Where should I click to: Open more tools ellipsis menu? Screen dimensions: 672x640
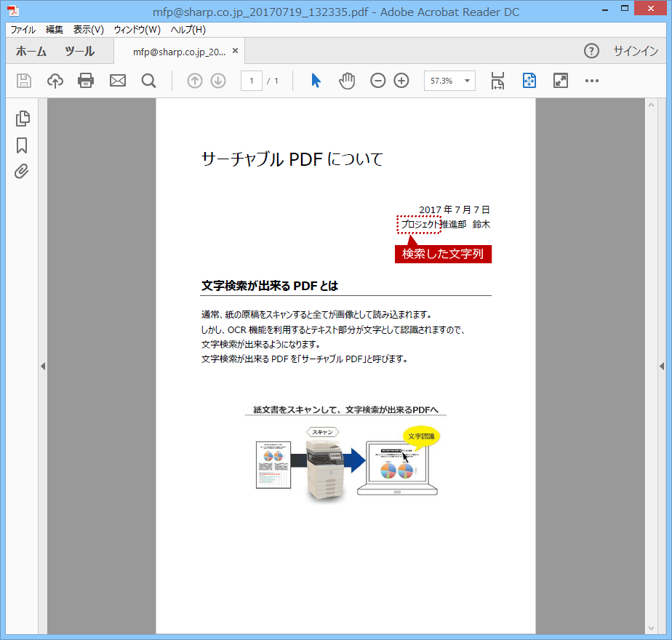592,81
